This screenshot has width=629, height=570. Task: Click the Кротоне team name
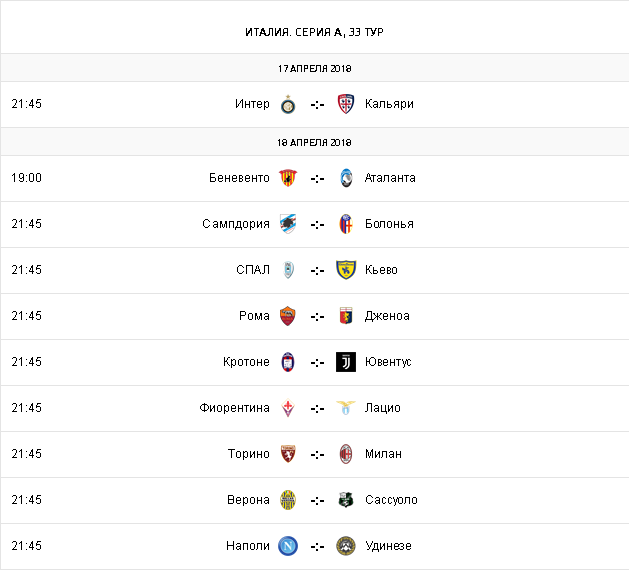coord(246,362)
